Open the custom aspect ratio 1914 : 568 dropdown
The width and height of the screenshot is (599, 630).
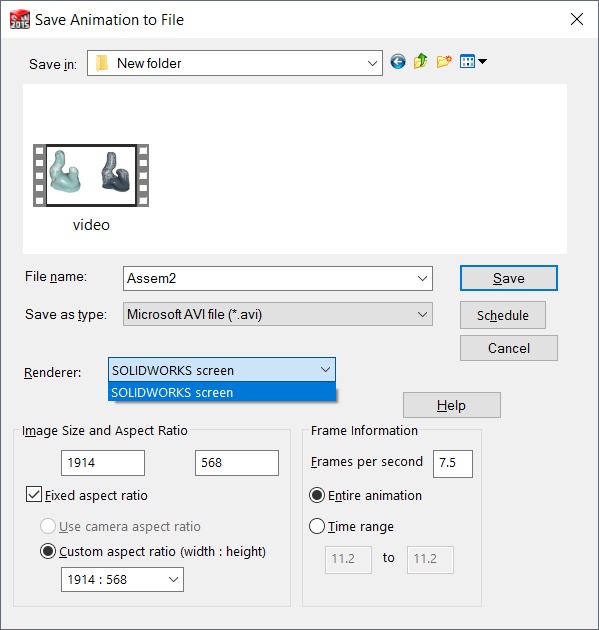(123, 579)
